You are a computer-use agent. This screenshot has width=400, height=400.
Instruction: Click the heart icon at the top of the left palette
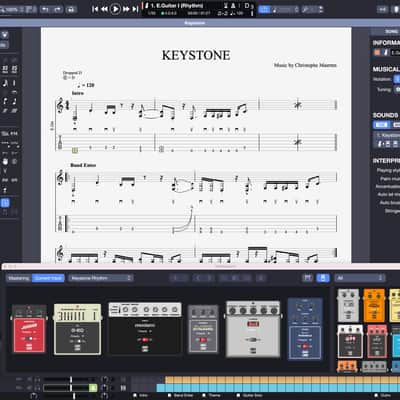pos(4,35)
